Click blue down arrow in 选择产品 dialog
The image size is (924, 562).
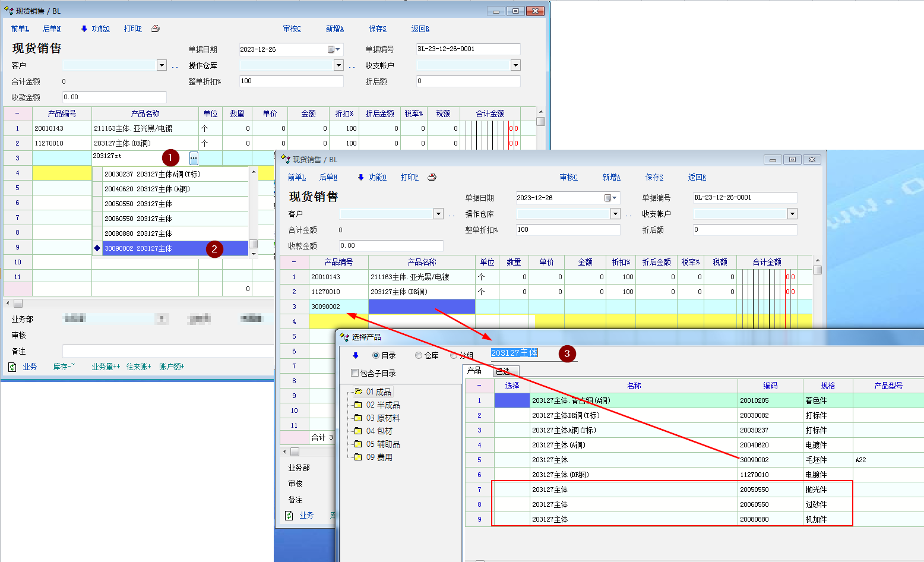click(x=356, y=355)
